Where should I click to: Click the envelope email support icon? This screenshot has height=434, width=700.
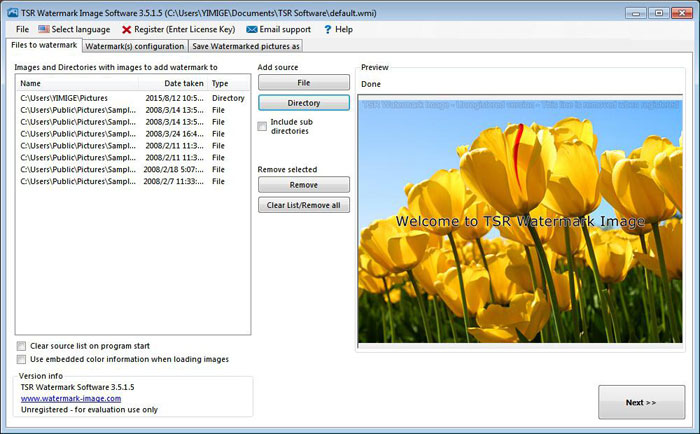click(252, 29)
